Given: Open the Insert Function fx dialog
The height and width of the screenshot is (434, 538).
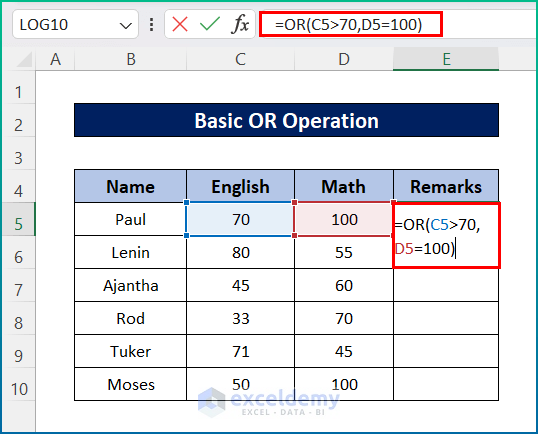Looking at the screenshot, I should click(x=241, y=24).
